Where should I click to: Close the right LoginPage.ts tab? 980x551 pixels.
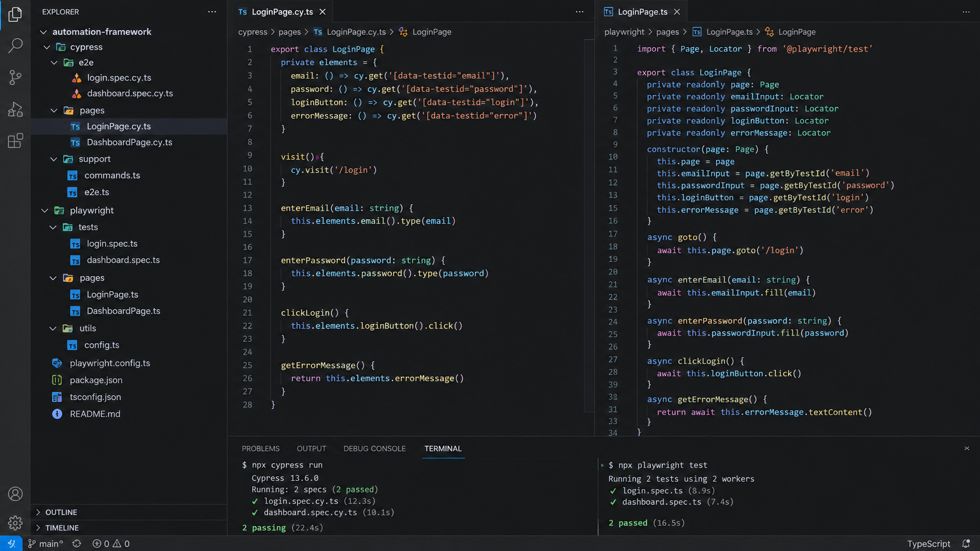coord(677,11)
